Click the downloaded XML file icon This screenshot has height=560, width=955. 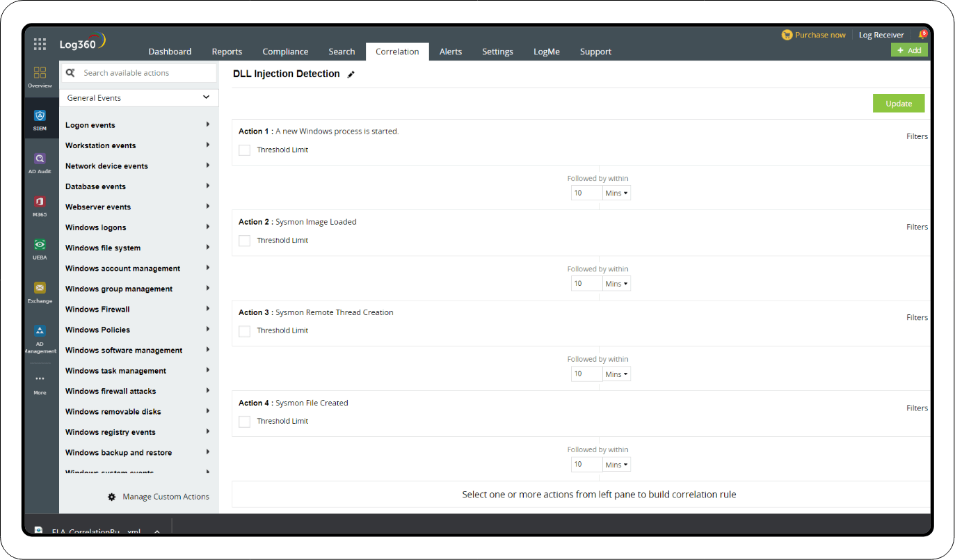(x=40, y=531)
